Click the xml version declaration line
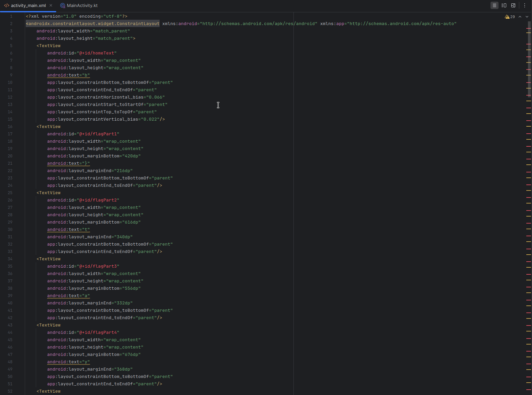This screenshot has height=395, width=532. point(77,16)
